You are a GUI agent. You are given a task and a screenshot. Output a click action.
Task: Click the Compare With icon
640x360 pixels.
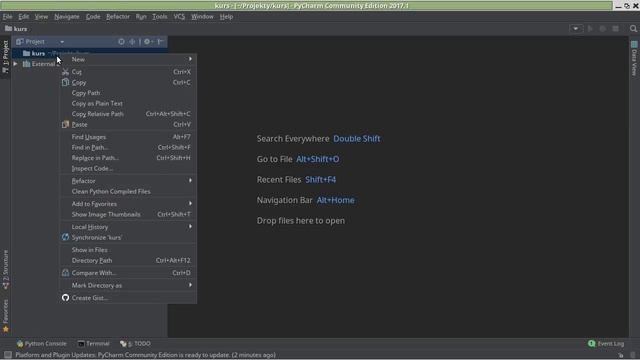[x=65, y=273]
